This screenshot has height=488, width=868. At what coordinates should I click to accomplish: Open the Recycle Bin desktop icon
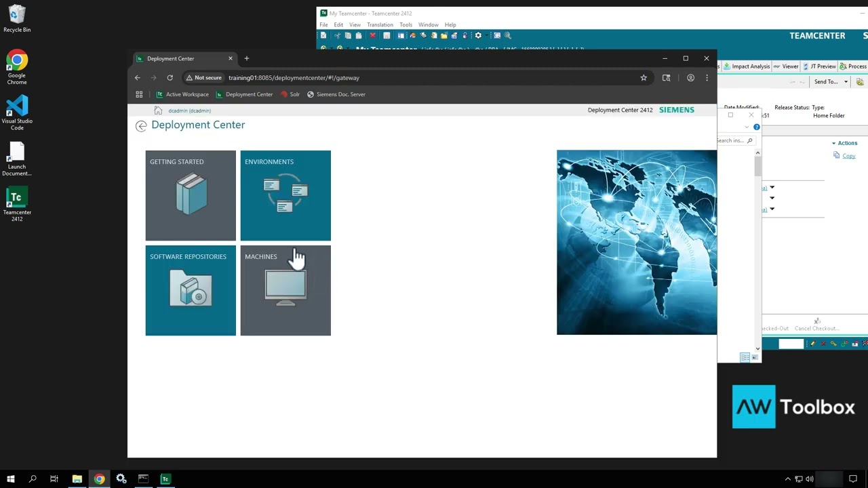click(17, 19)
